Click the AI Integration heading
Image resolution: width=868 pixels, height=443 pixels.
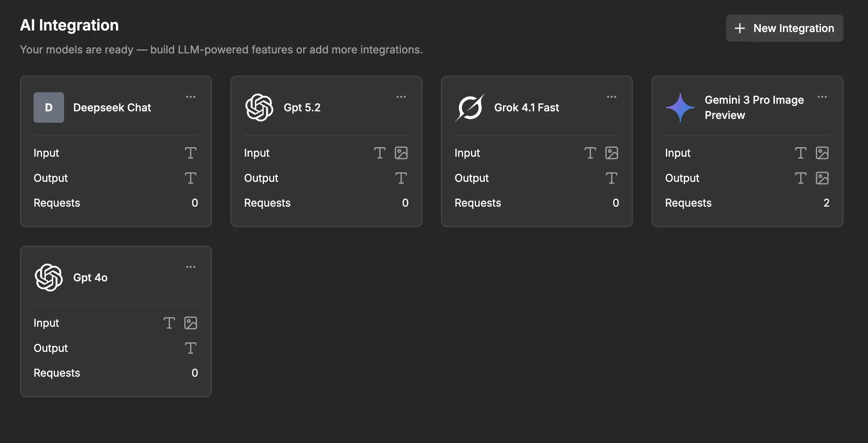pyautogui.click(x=69, y=25)
